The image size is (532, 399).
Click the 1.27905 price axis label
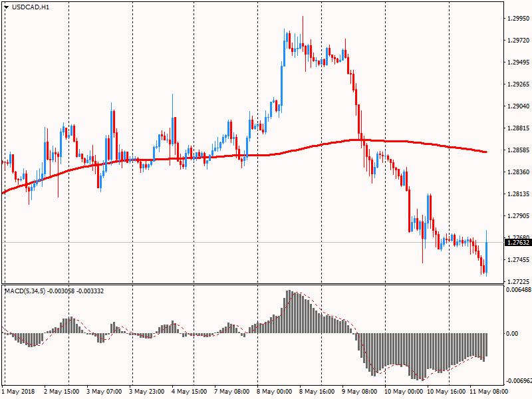pyautogui.click(x=518, y=215)
